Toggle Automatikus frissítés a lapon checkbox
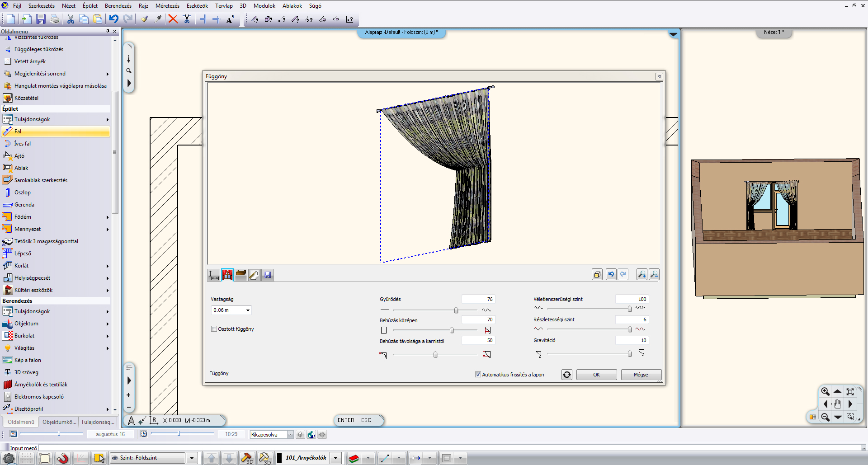 (x=478, y=375)
